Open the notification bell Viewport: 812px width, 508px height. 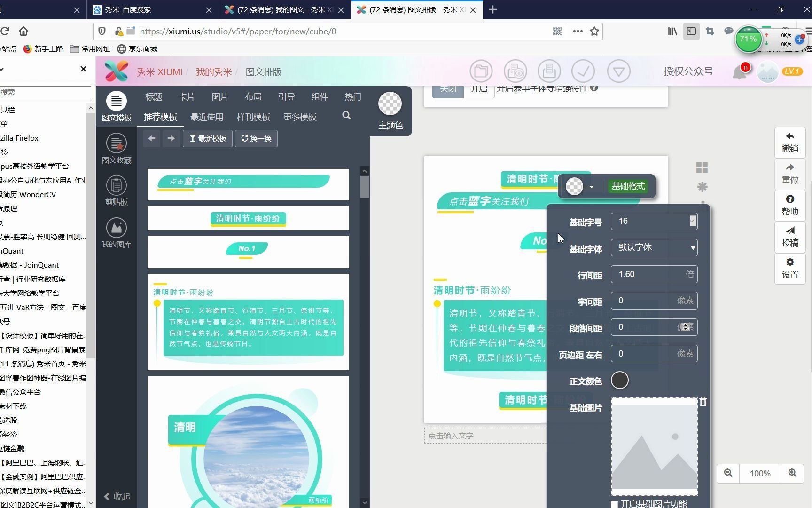tap(740, 72)
